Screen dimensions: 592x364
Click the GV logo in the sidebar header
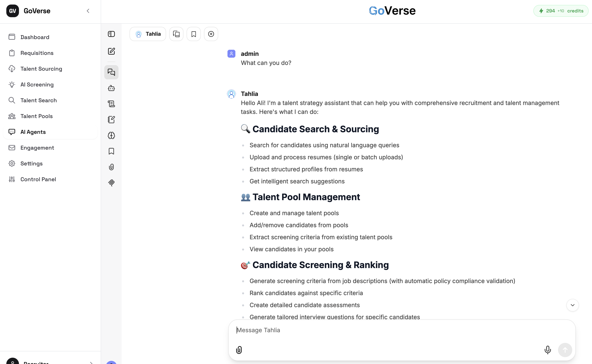click(x=12, y=11)
